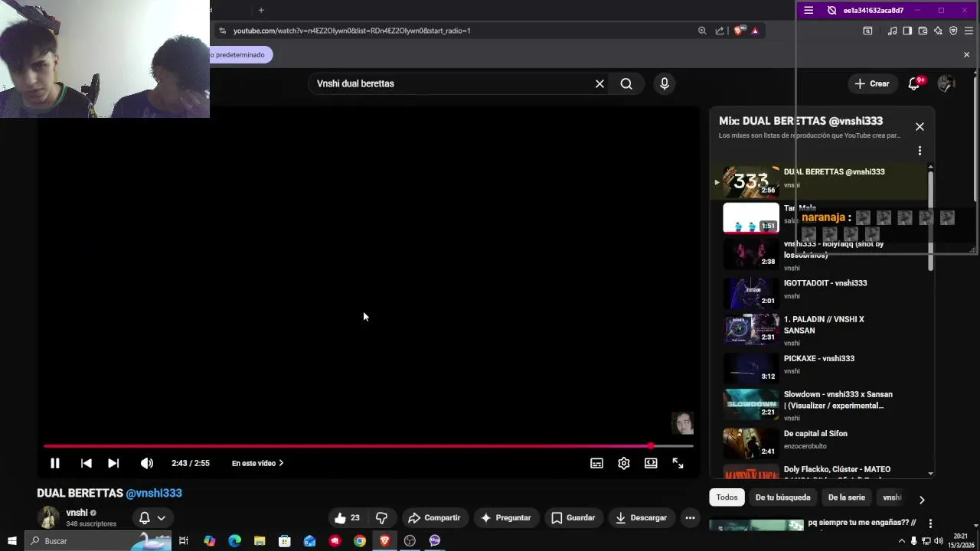Click the Descargar download button
980x551 pixels.
click(x=641, y=518)
